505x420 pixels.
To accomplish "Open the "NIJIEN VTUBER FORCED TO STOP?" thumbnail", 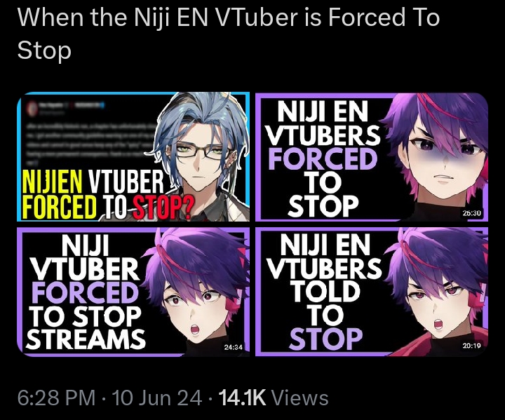I will click(133, 157).
